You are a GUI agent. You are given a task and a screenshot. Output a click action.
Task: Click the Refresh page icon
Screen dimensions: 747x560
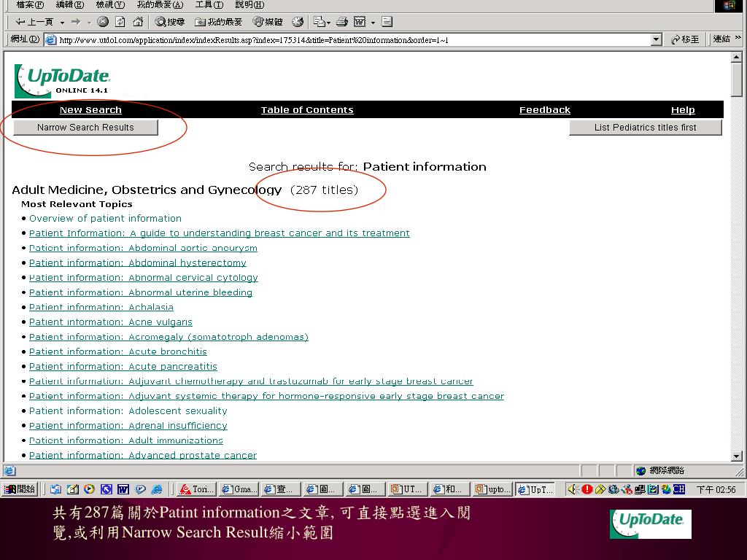click(x=120, y=22)
